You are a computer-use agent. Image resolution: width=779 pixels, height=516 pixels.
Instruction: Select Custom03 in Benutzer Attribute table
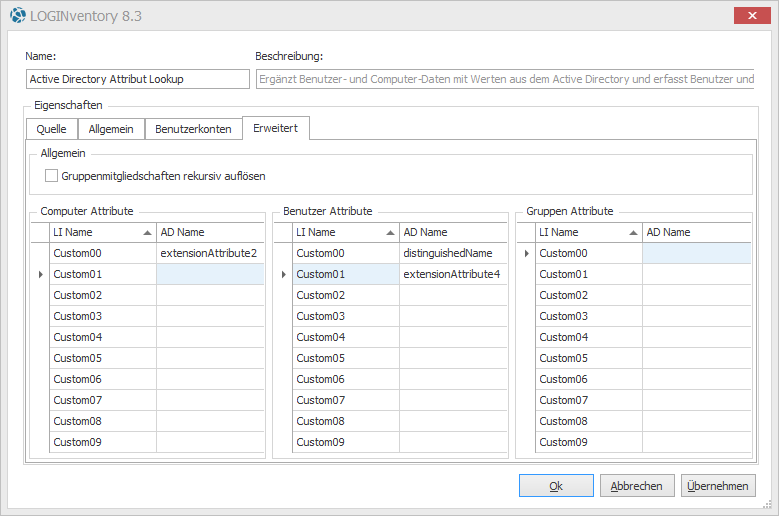[346, 316]
